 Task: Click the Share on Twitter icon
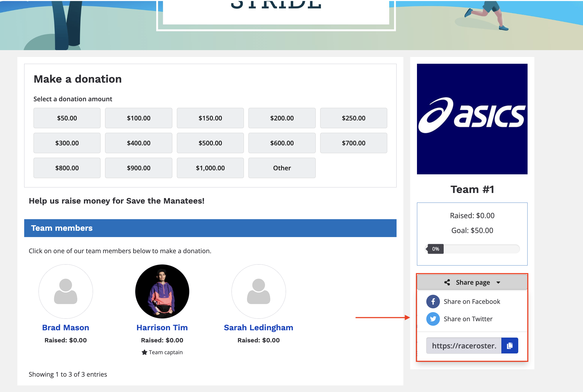pos(433,319)
